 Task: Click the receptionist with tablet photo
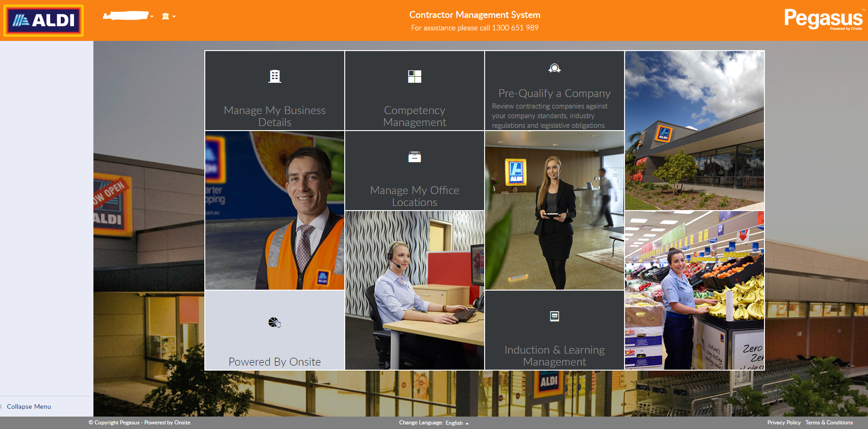555,211
